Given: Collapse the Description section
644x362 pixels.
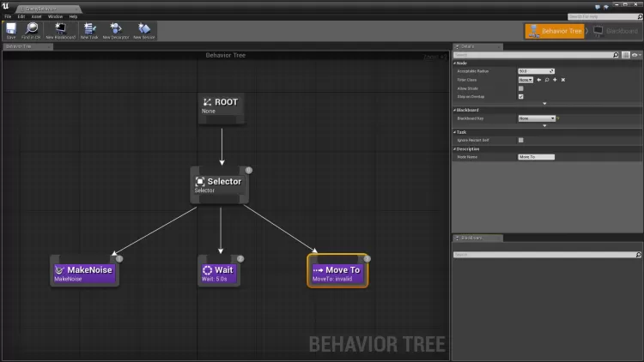Looking at the screenshot, I should 454,149.
